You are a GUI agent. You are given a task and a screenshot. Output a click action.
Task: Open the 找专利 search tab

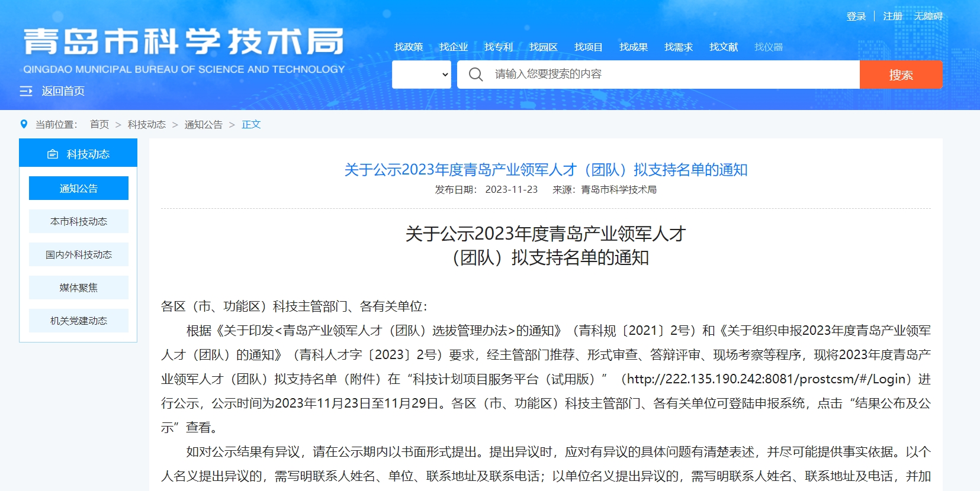(x=499, y=47)
